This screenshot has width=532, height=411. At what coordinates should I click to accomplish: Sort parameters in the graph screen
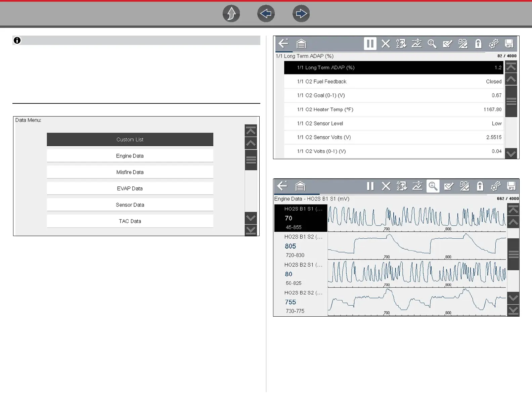tap(402, 186)
